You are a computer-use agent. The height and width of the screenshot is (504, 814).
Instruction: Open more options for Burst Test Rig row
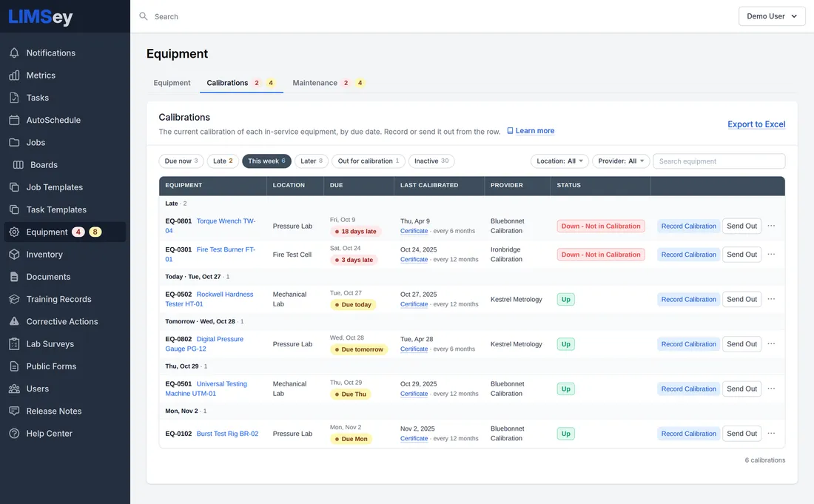pos(771,434)
